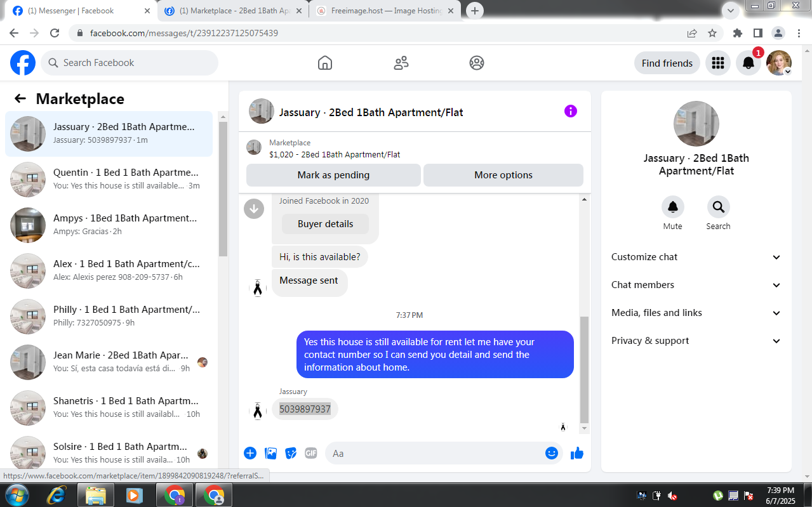Open the Shanetris conversation

click(109, 407)
